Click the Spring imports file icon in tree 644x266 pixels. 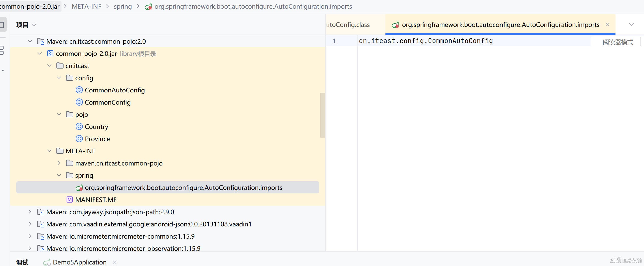[79, 188]
